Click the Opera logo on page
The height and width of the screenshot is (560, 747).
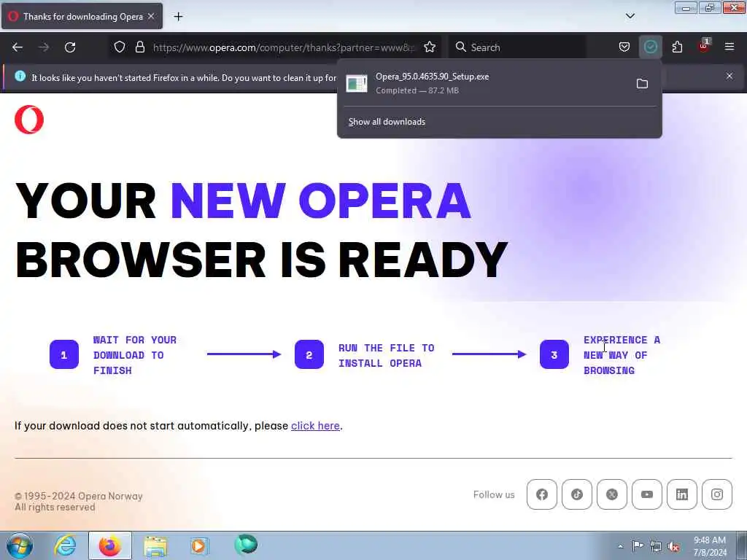click(x=29, y=120)
